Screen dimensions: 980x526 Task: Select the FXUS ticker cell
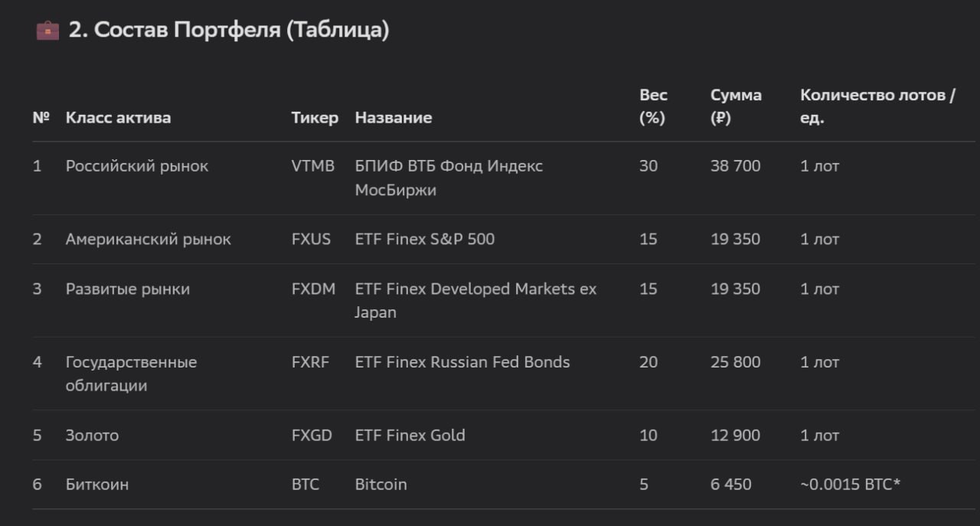tap(311, 240)
